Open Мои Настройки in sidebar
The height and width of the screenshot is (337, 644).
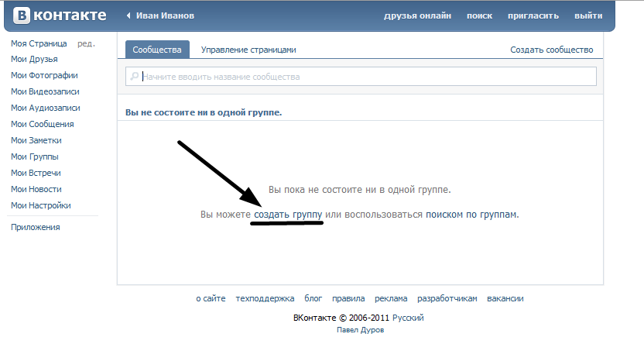tap(41, 205)
